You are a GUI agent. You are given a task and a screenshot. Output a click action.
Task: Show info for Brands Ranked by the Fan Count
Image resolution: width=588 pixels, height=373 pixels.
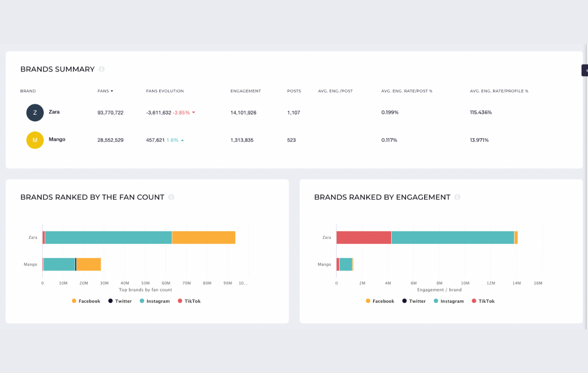pos(171,197)
